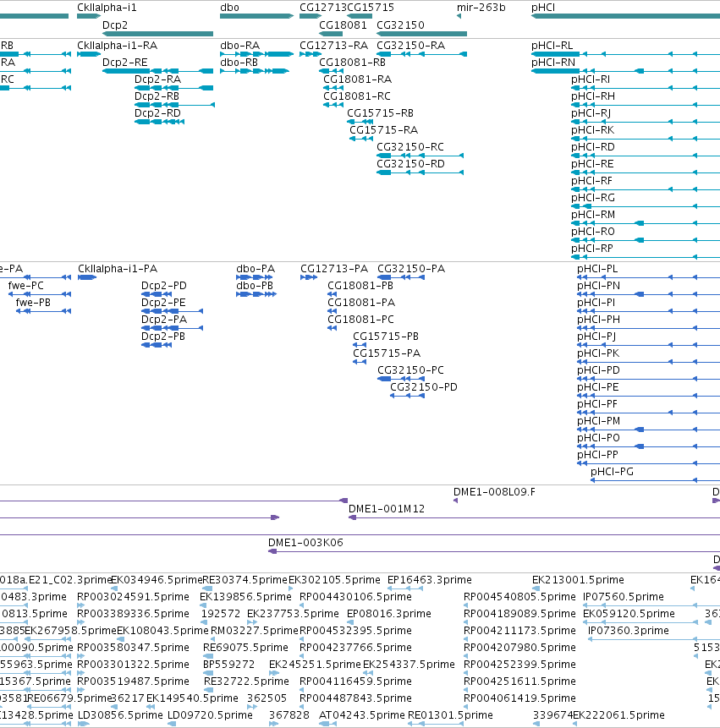Click protein label fwe-PB
The height and width of the screenshot is (728, 720).
tap(33, 303)
